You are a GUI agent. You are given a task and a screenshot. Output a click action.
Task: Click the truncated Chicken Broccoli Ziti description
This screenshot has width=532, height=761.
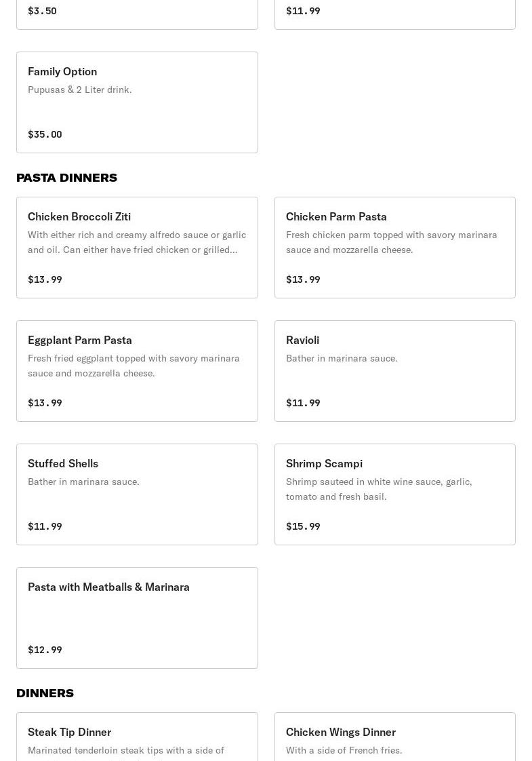(136, 242)
